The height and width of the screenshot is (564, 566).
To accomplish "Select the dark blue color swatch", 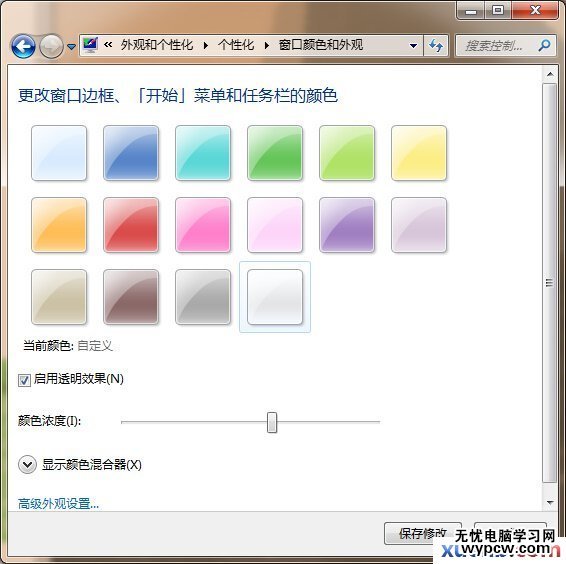I will click(131, 153).
